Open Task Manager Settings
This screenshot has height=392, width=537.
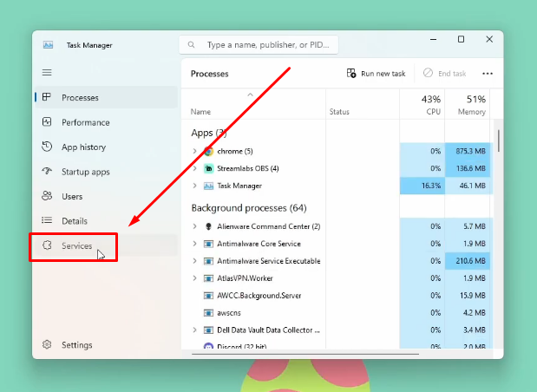pyautogui.click(x=107, y=345)
